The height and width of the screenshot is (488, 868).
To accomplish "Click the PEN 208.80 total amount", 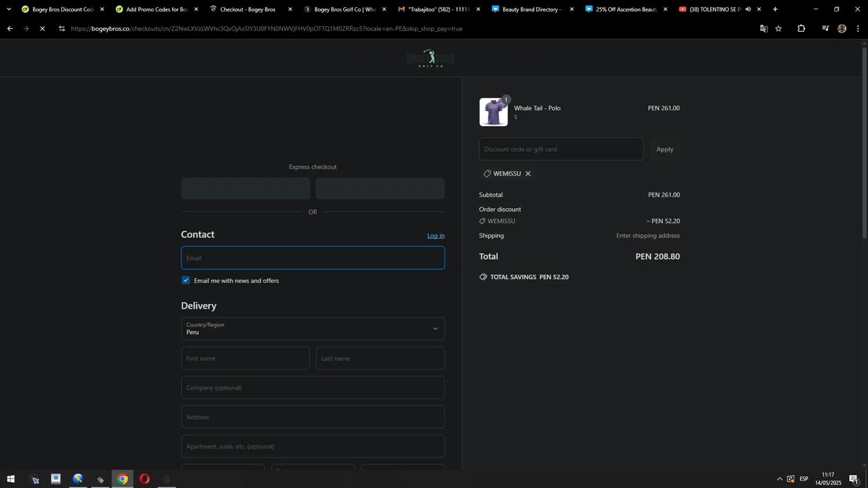I will tap(657, 256).
